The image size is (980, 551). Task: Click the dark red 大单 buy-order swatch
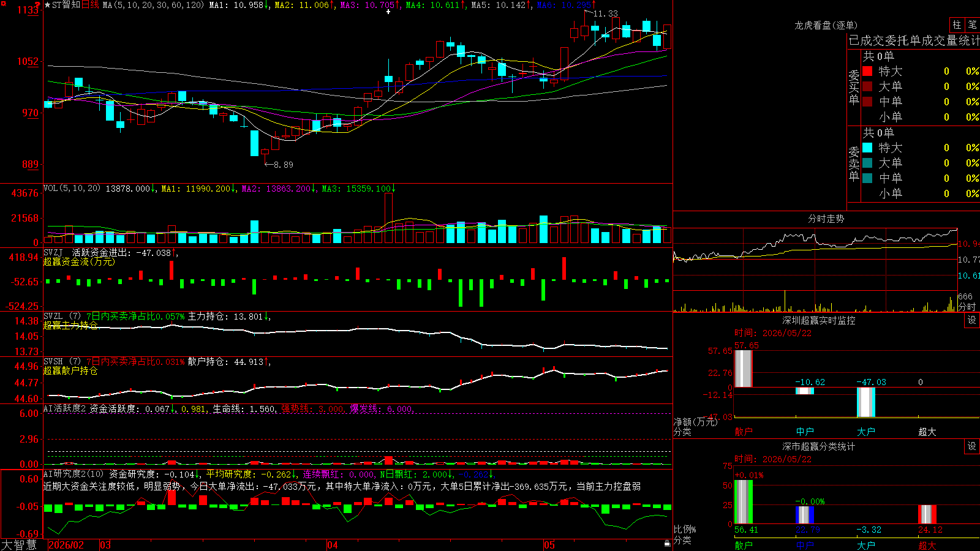coord(867,86)
